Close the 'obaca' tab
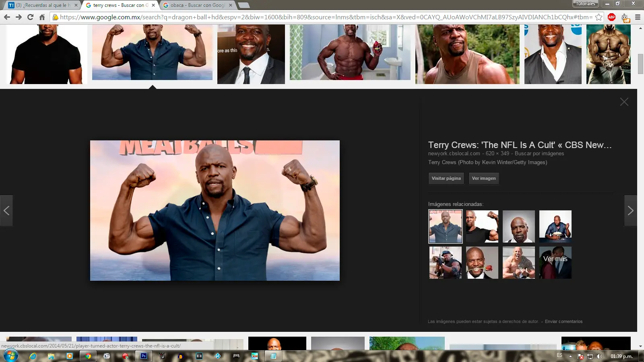Viewport: 644px width, 362px height. [x=231, y=5]
